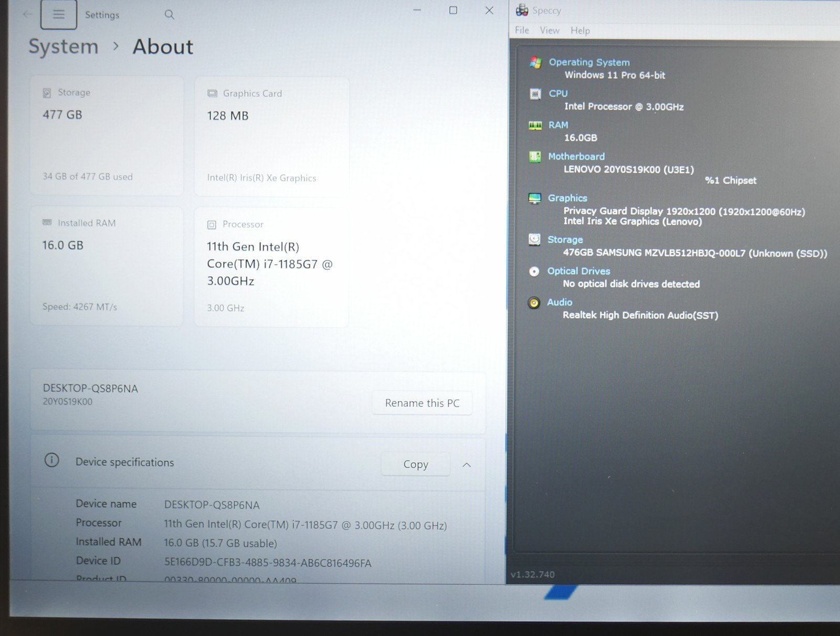Click the 16.0 GB (15.7 GB usable) value
This screenshot has width=840, height=636.
coord(220,543)
